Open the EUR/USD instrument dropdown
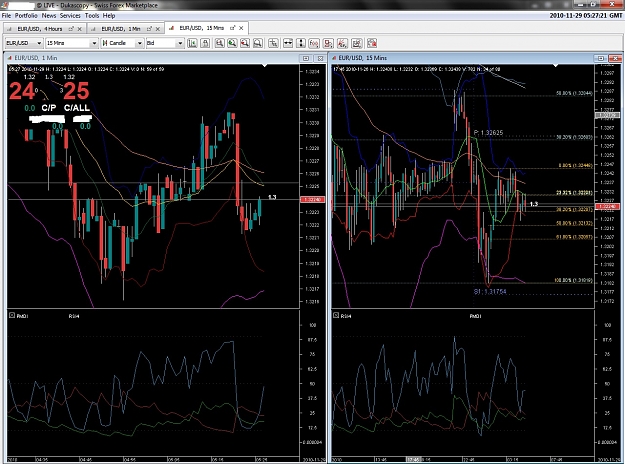 point(24,43)
